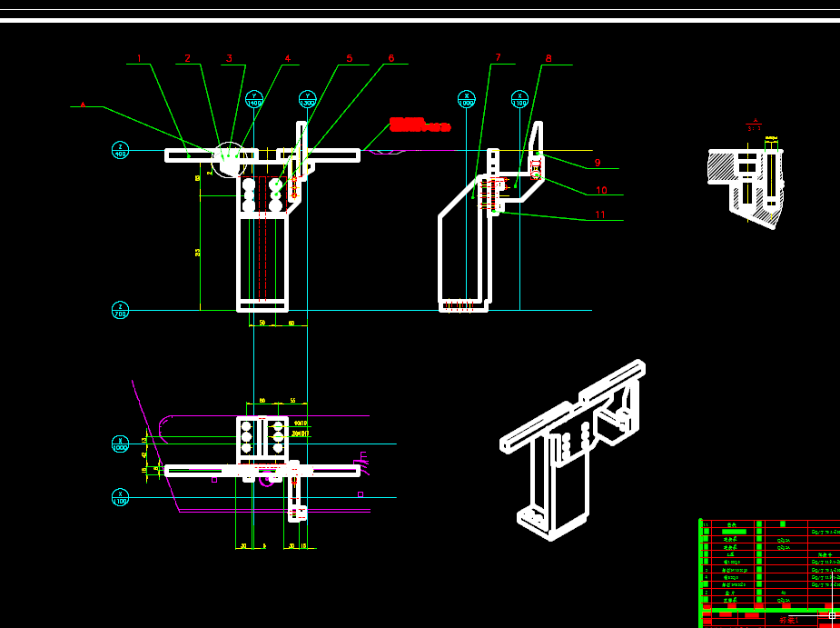The image size is (840, 628).
Task: Select part callout number 6
Action: coord(391,58)
